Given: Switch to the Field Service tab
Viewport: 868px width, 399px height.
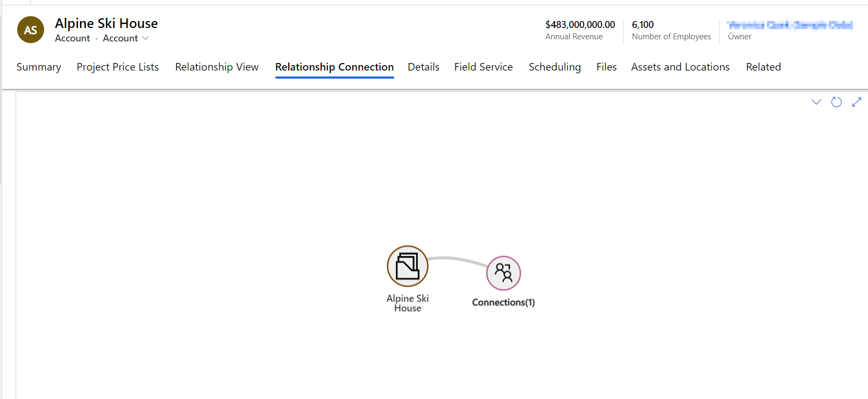Looking at the screenshot, I should [x=483, y=67].
